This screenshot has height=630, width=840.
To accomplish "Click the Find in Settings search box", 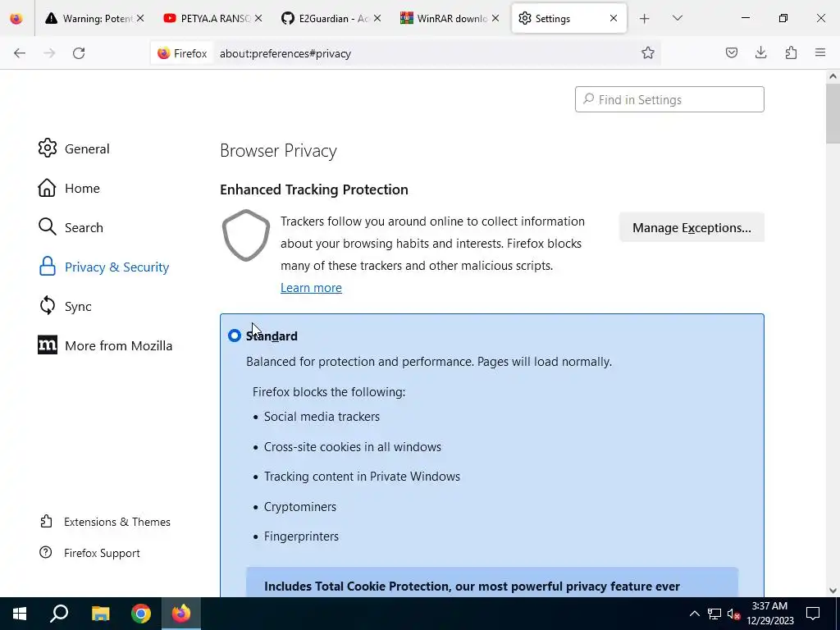I will pos(669,99).
